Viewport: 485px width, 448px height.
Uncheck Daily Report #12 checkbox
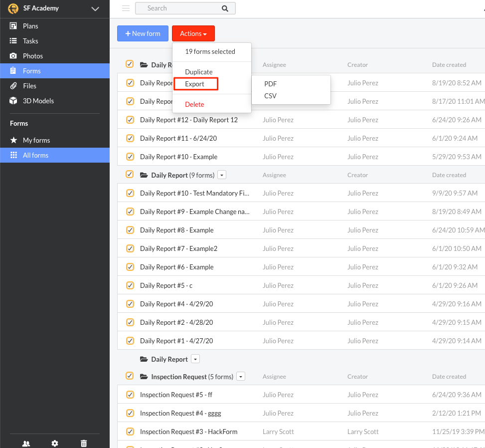(x=130, y=120)
